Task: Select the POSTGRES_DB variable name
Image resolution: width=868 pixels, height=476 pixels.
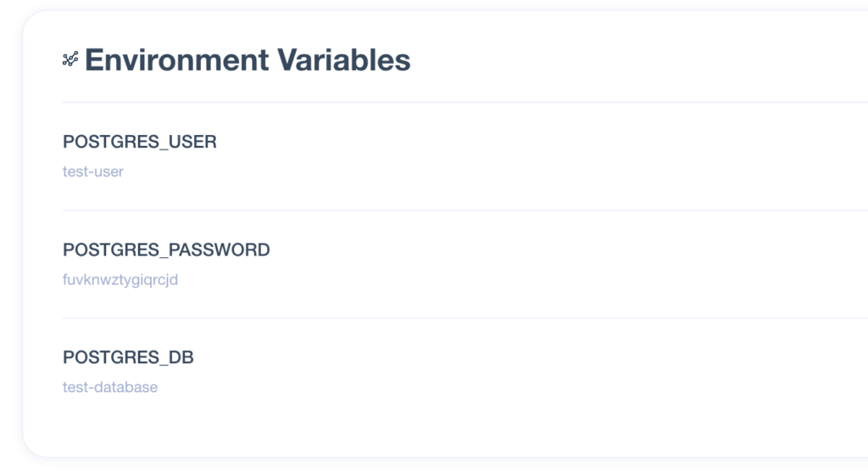Action: [x=128, y=357]
